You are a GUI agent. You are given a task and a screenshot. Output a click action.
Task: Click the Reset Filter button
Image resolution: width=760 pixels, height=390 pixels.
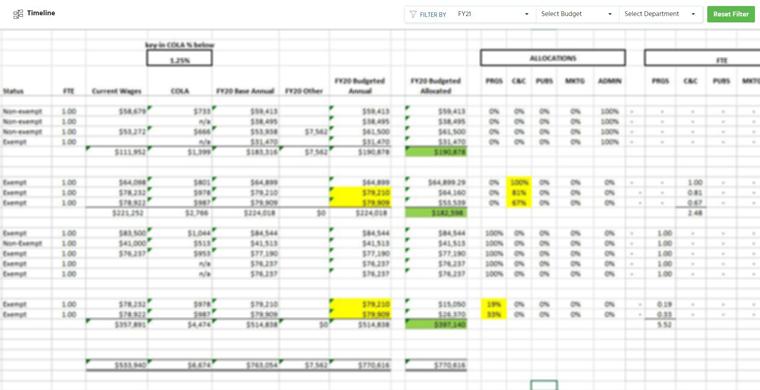(x=731, y=15)
